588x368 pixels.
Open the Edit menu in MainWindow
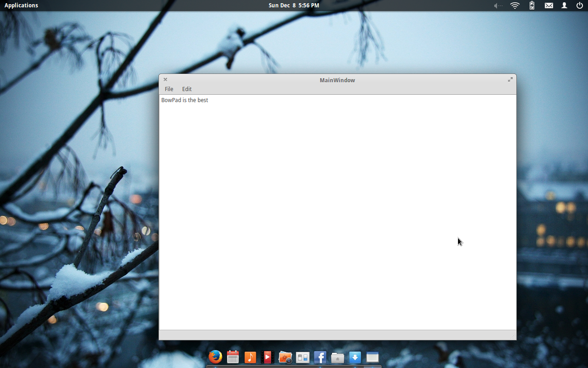pos(187,89)
